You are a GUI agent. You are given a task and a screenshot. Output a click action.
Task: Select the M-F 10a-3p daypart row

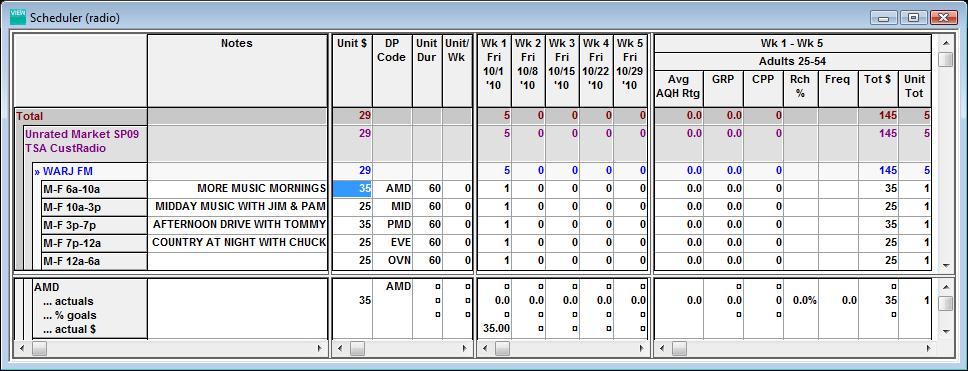[94, 207]
